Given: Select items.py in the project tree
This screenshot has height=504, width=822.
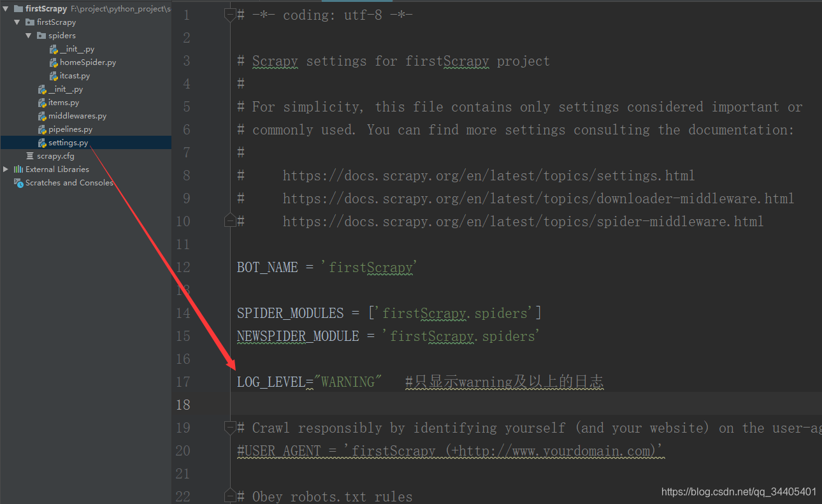Looking at the screenshot, I should [64, 103].
